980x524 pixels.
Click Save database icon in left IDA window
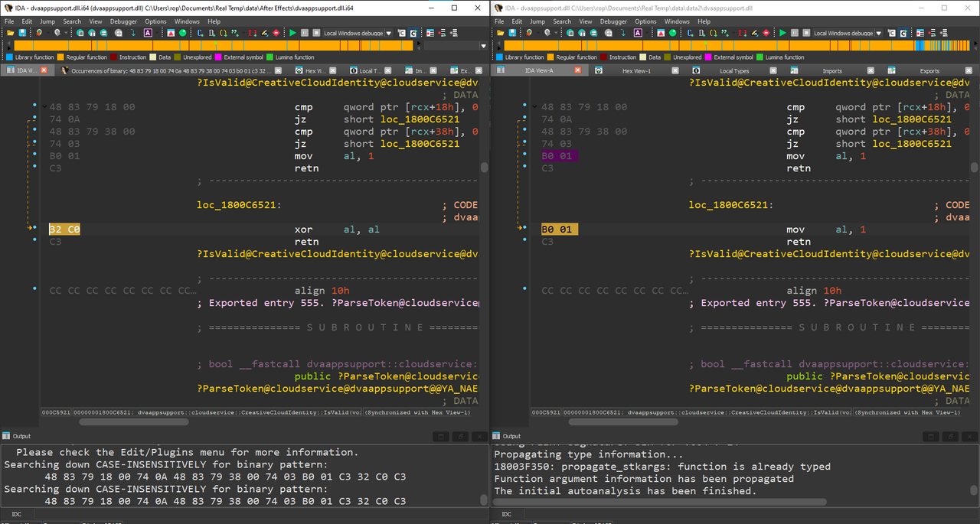22,34
